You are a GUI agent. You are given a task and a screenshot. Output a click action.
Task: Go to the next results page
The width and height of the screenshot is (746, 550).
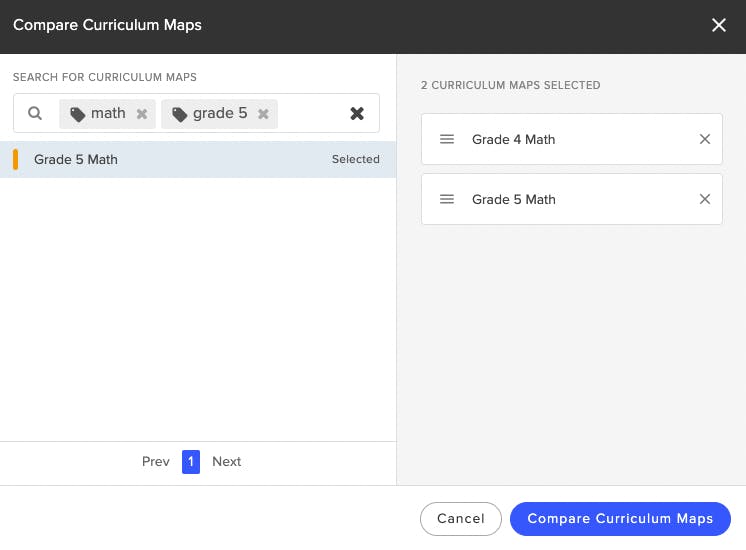[x=227, y=461]
